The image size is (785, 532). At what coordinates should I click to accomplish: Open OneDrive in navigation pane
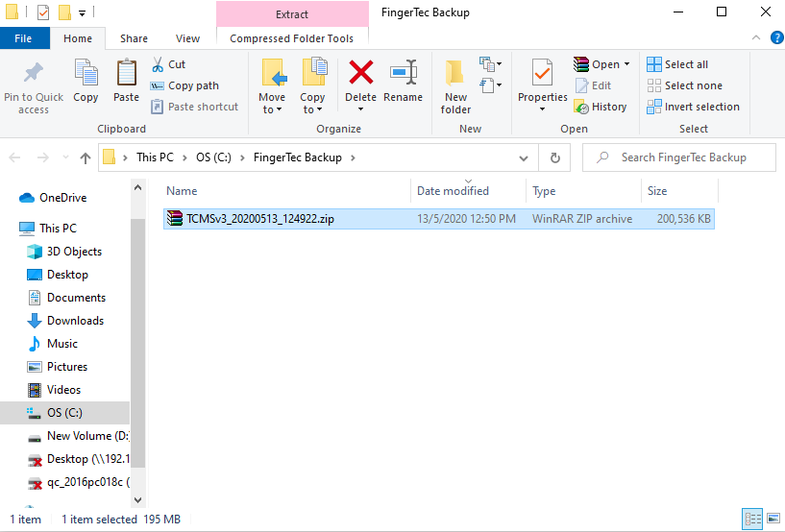tap(53, 198)
